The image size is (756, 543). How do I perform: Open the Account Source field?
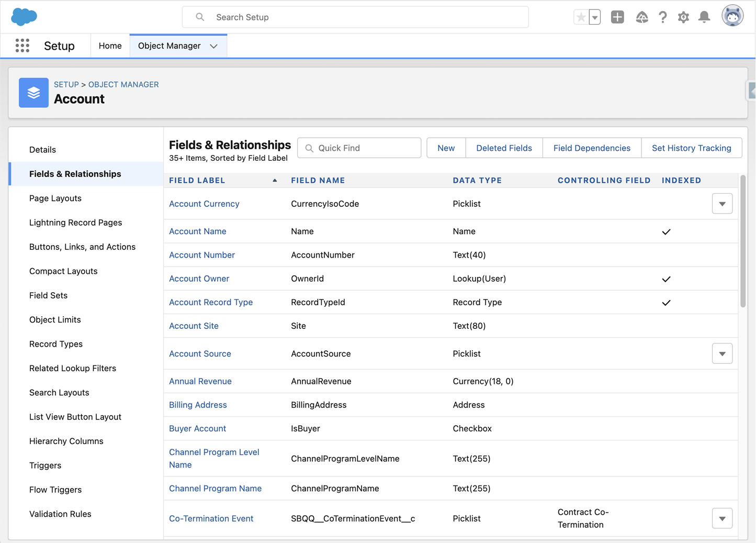(200, 353)
